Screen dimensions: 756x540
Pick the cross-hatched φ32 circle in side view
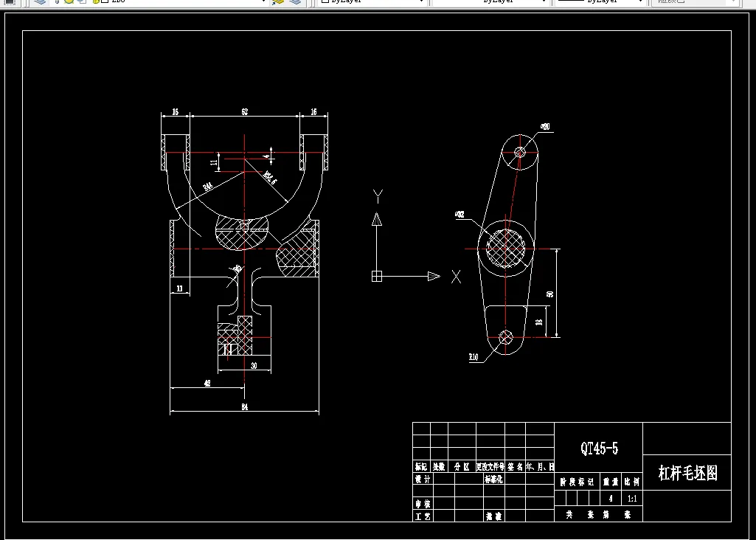(505, 249)
